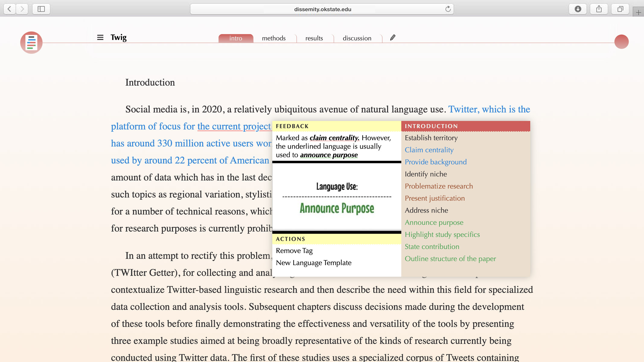Image resolution: width=644 pixels, height=362 pixels.
Task: Click the Introduction section heading
Action: [150, 82]
